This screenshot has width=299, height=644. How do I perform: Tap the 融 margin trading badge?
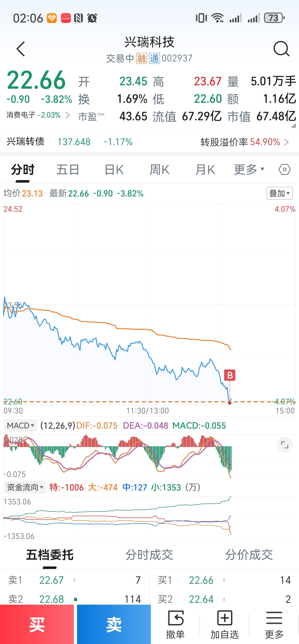click(141, 58)
